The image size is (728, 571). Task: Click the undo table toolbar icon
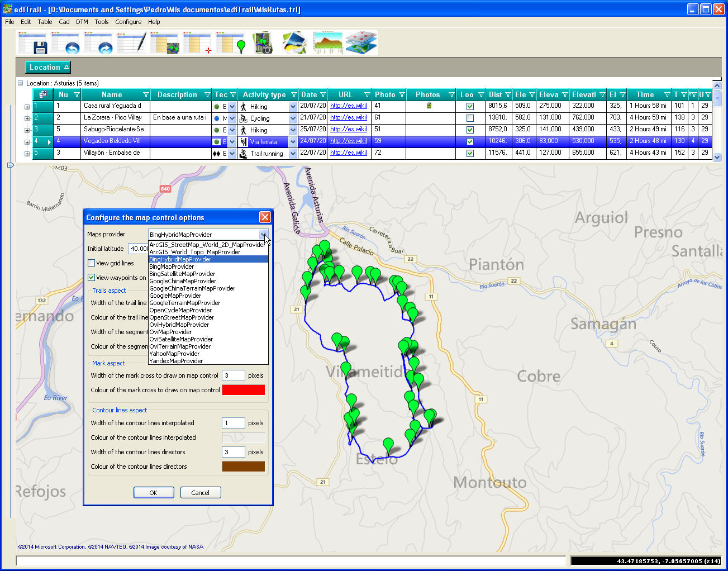(65, 43)
